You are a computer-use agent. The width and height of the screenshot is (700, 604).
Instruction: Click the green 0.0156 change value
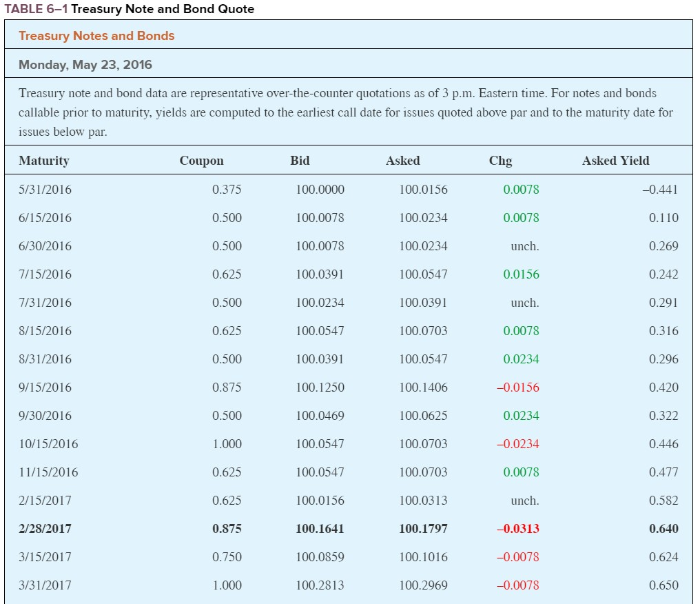[x=521, y=274]
